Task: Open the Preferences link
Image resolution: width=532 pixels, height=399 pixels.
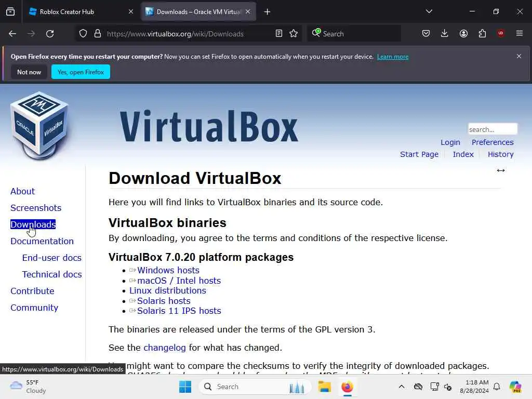Action: pyautogui.click(x=493, y=142)
